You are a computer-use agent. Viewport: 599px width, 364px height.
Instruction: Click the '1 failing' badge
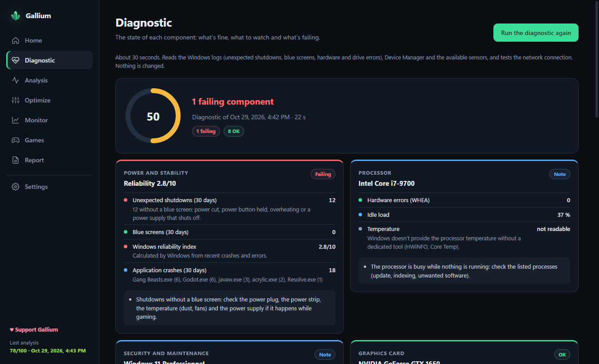point(206,131)
